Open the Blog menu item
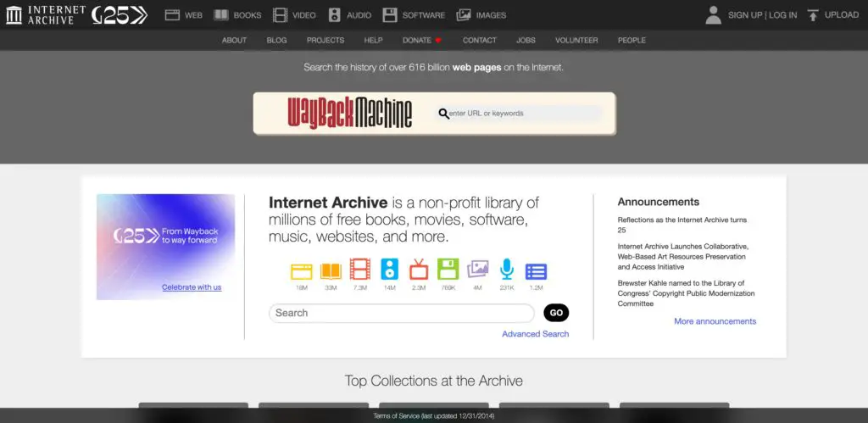The height and width of the screenshot is (423, 868). 277,41
